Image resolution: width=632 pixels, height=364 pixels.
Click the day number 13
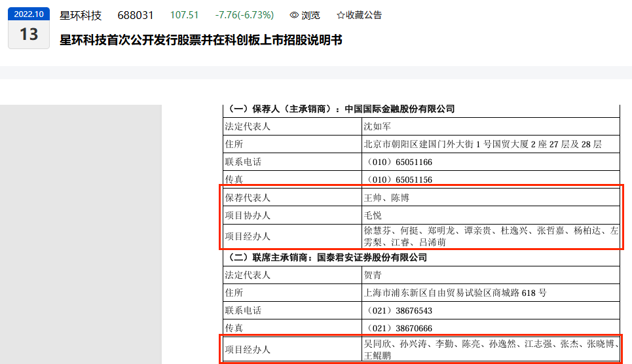coord(29,34)
